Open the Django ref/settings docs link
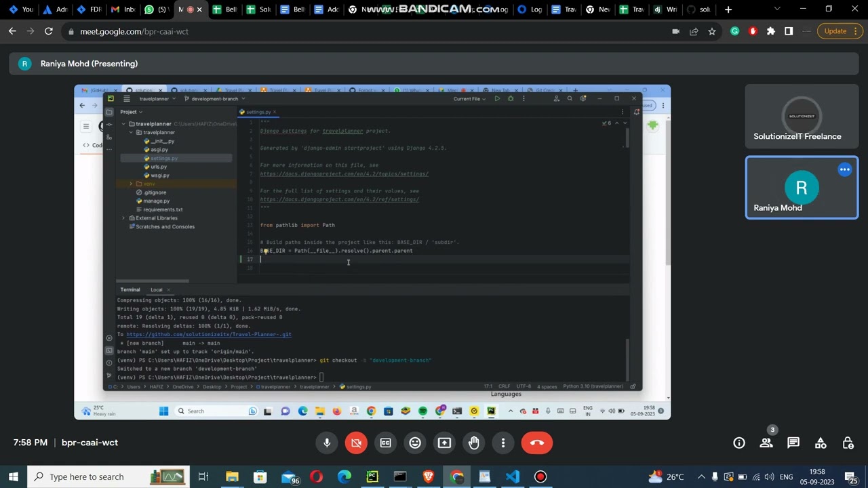868x488 pixels. 339,200
